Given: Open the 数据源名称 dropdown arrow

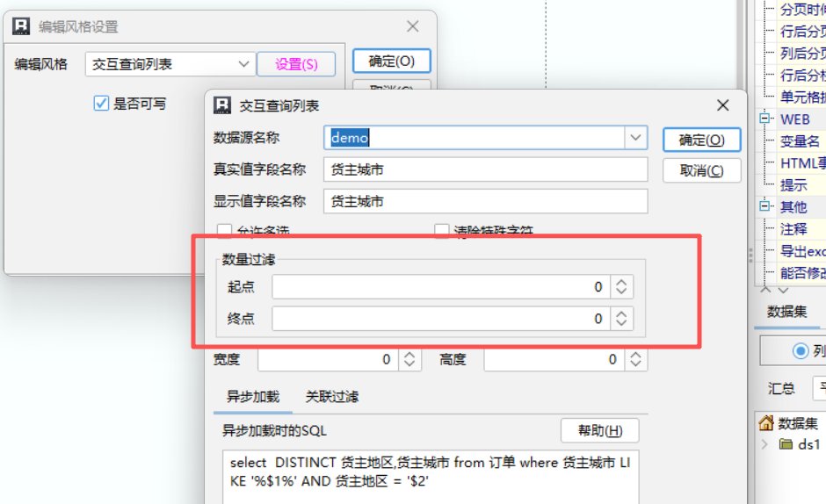Looking at the screenshot, I should click(635, 138).
